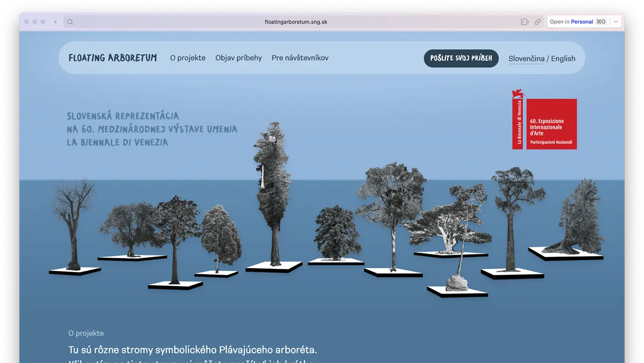Expand the Open in Personal dropdown chevron
Image resolution: width=644 pixels, height=363 pixels.
tap(615, 21)
